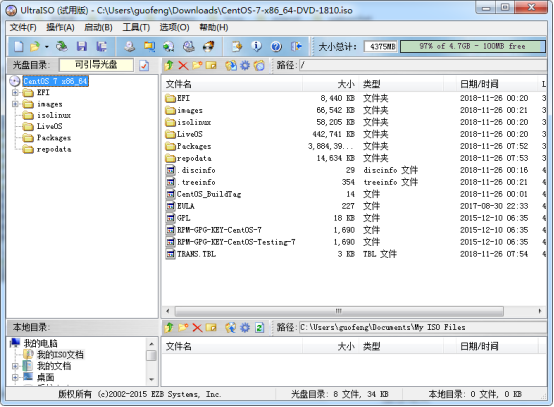The width and height of the screenshot is (554, 407).
Task: Click Rename icon in disc pane toolbar
Action: pyautogui.click(x=211, y=65)
